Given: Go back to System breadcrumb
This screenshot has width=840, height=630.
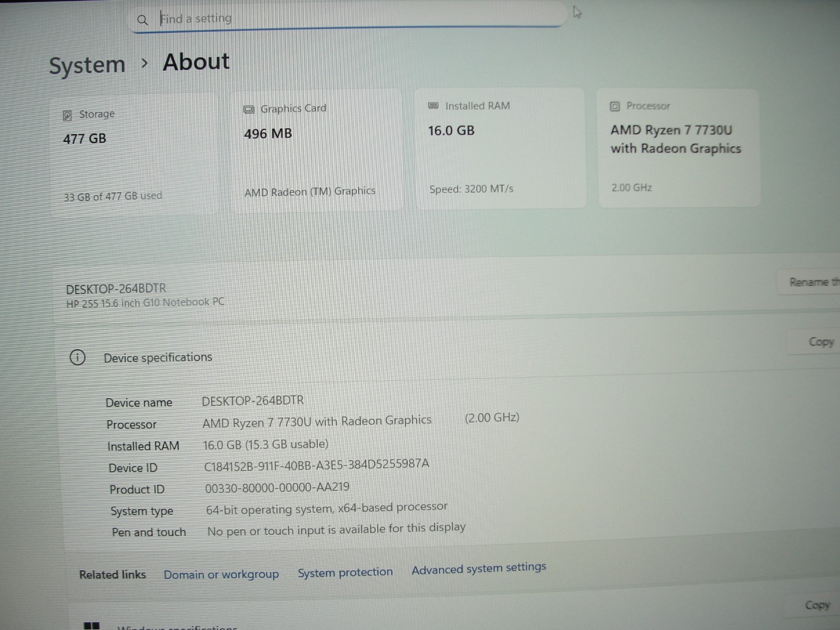Looking at the screenshot, I should (x=87, y=65).
